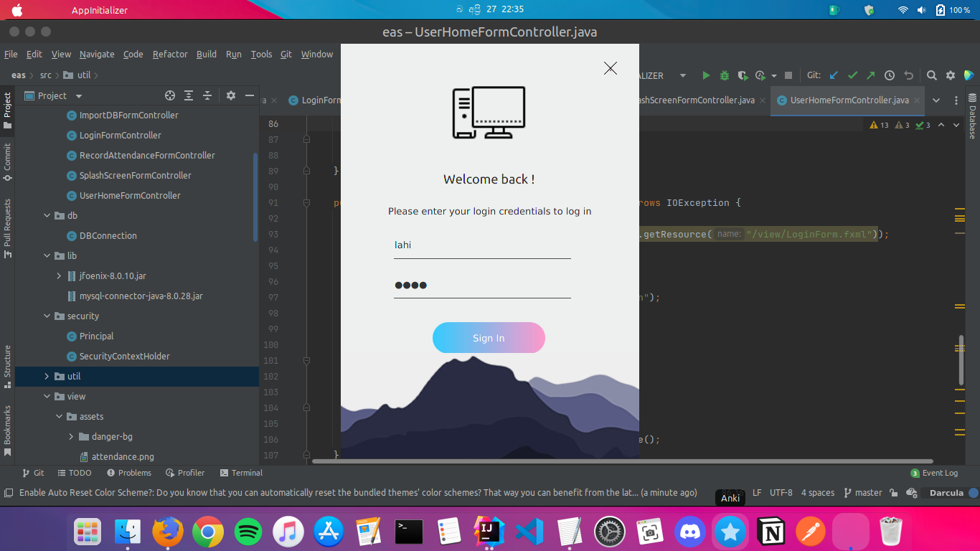
Task: Stop the running app with Stop square
Action: pyautogui.click(x=788, y=75)
